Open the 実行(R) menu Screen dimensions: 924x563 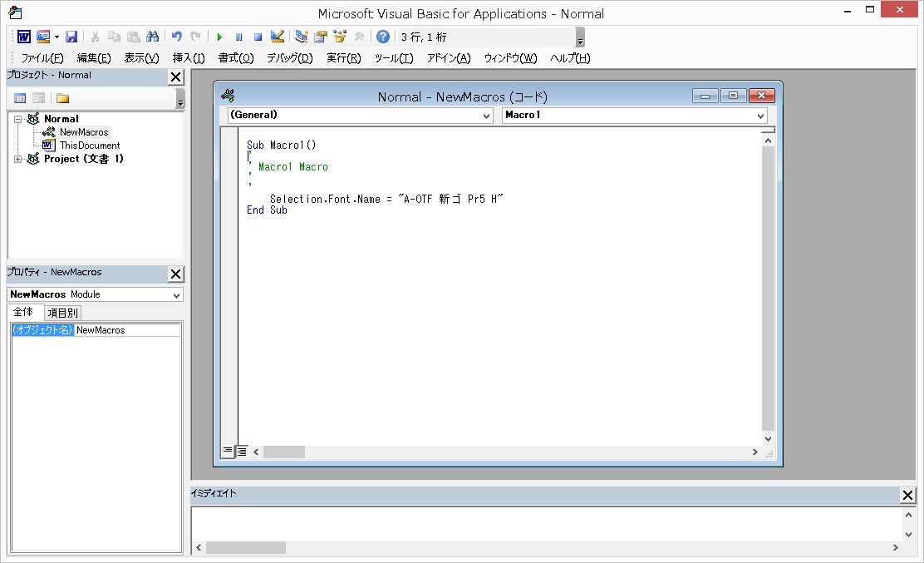(x=343, y=57)
